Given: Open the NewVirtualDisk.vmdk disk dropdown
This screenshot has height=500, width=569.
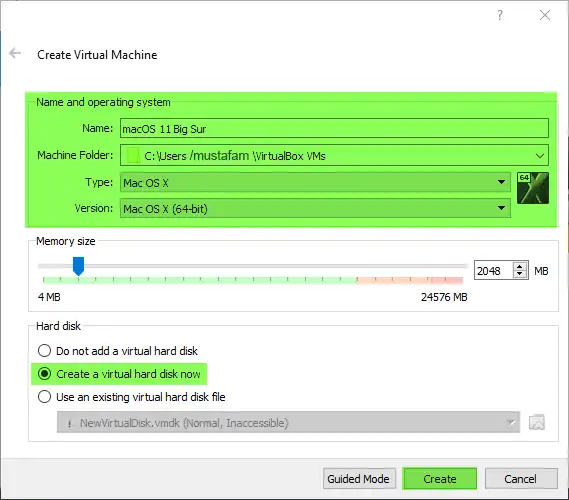Looking at the screenshot, I should (288, 422).
